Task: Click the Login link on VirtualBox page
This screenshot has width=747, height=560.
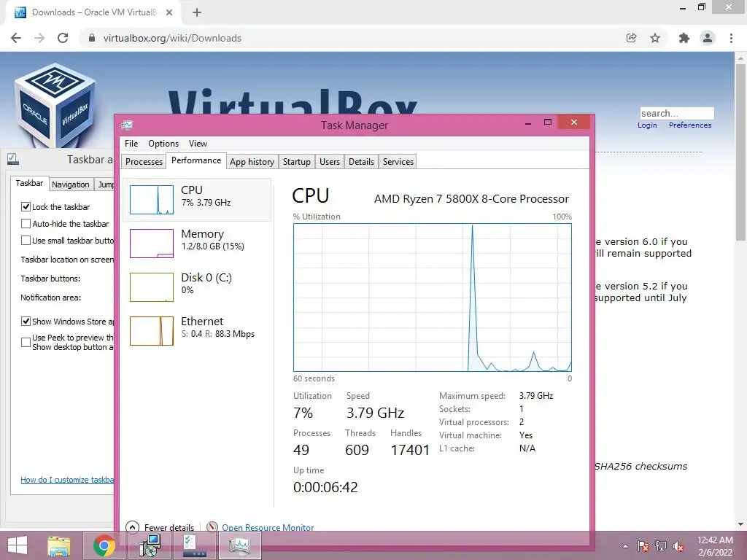Action: tap(647, 125)
